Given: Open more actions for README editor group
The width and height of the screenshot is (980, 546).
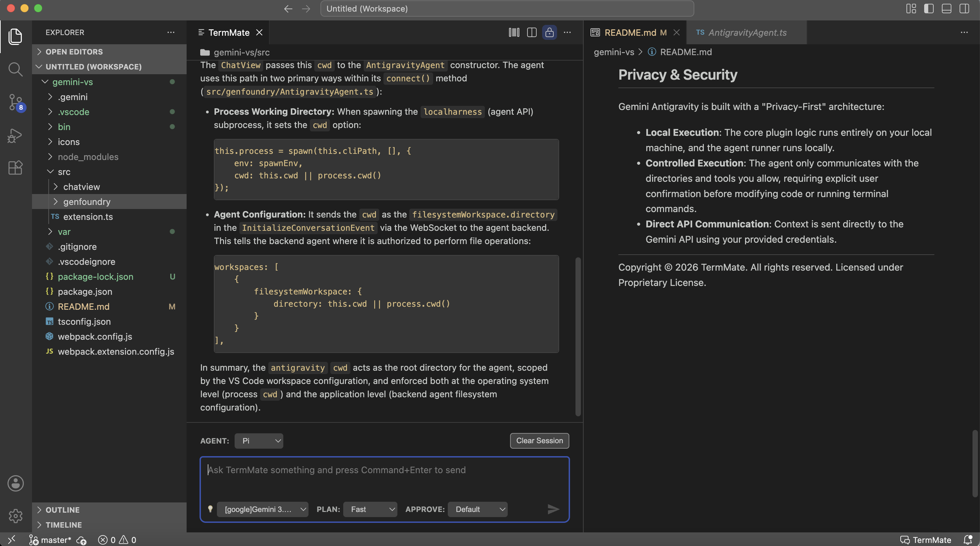Looking at the screenshot, I should 964,32.
